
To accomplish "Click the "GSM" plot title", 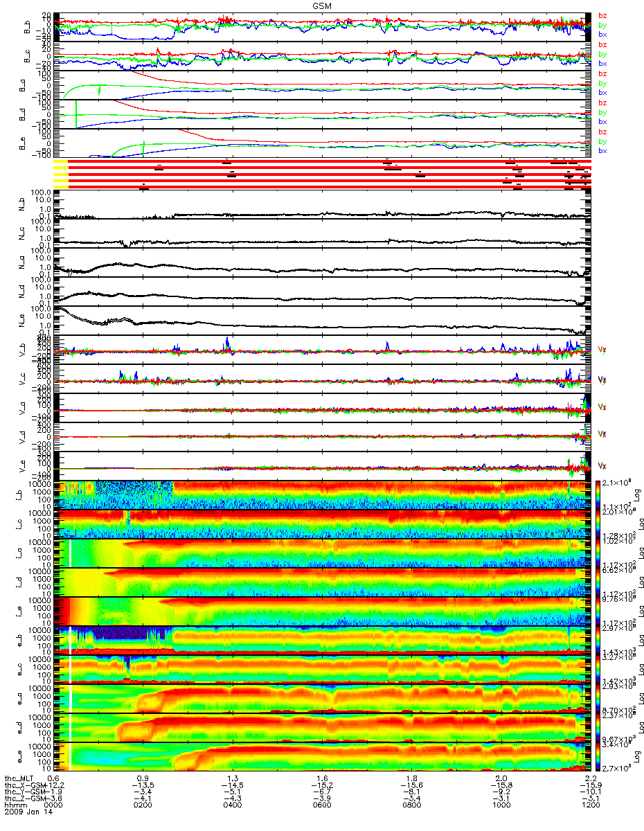I will click(x=322, y=6).
